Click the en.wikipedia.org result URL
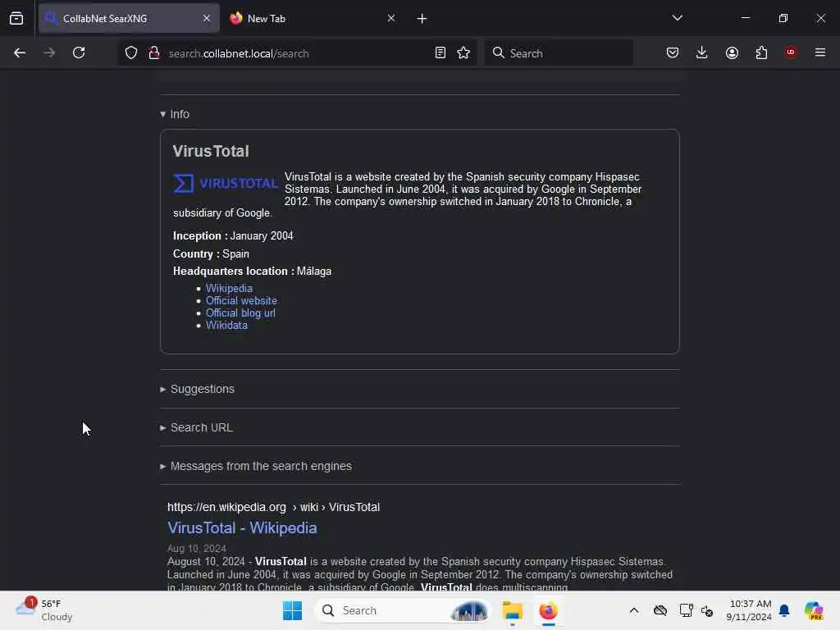This screenshot has width=840, height=630. [273, 507]
